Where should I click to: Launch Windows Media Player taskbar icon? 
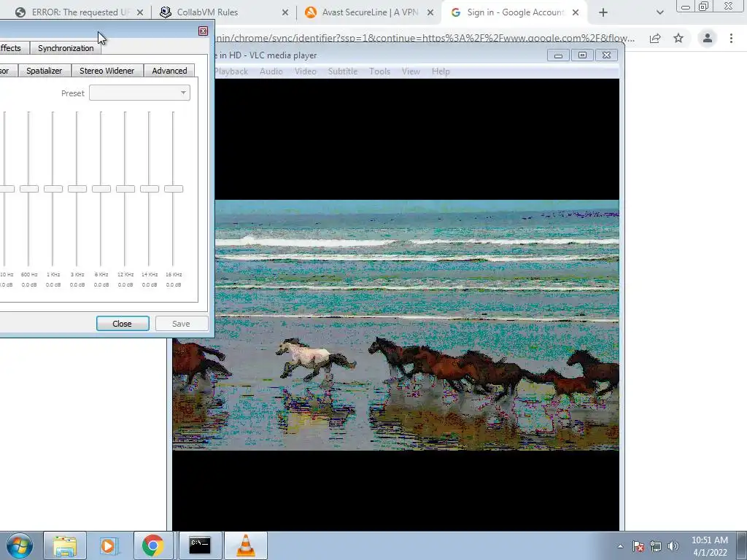tap(108, 545)
